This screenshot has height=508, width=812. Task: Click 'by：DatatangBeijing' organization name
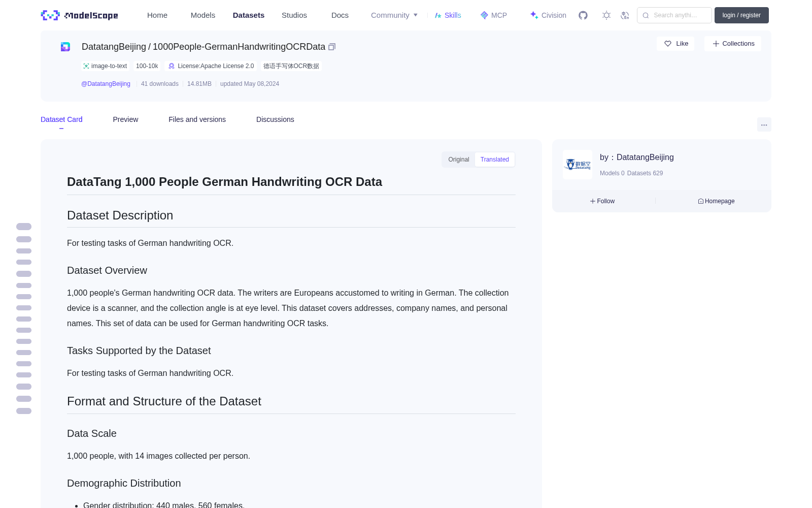(x=637, y=157)
